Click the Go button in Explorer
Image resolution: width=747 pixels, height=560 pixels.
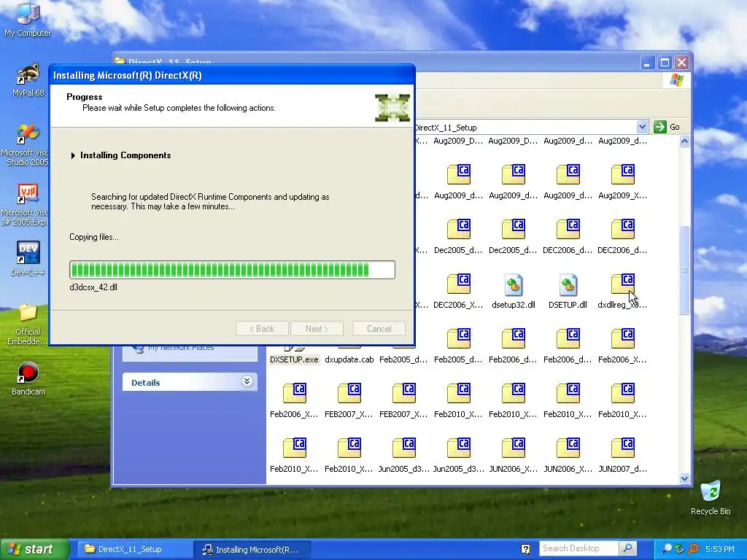pyautogui.click(x=667, y=127)
